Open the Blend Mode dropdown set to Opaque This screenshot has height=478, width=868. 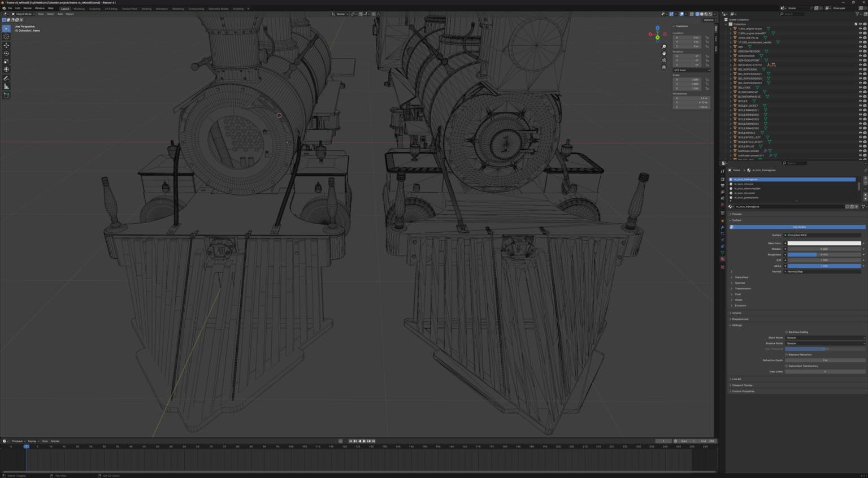click(824, 337)
